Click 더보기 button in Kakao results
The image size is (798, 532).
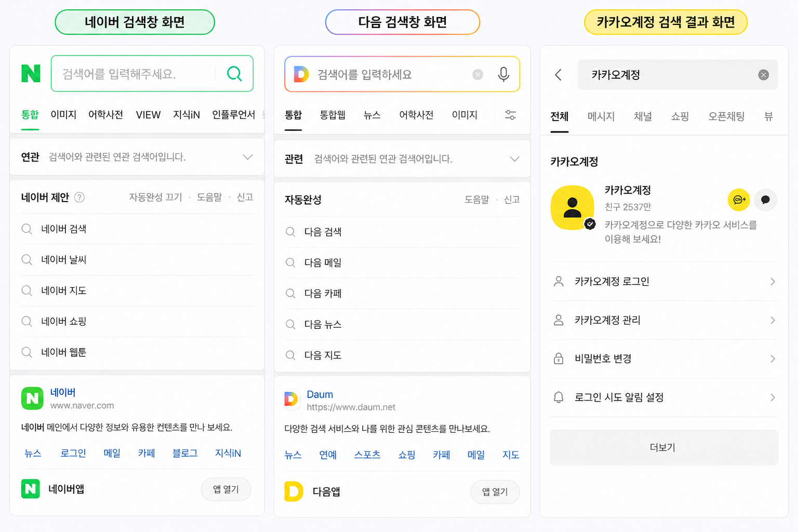point(663,447)
